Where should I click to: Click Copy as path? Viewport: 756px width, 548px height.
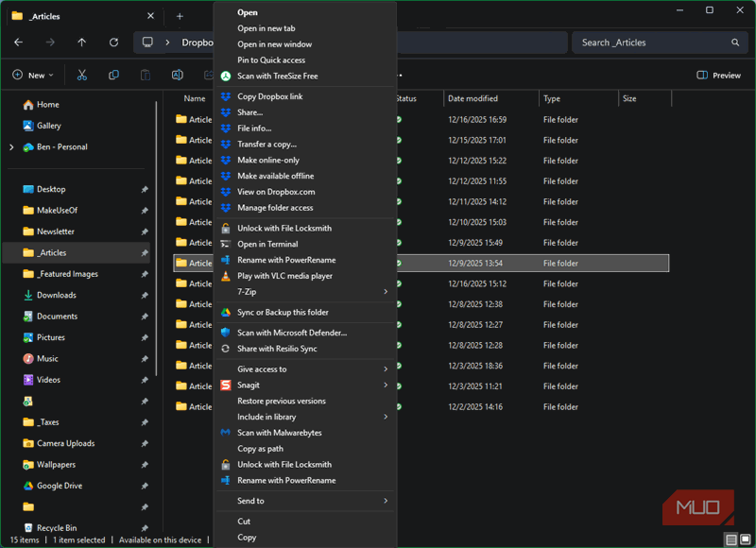pyautogui.click(x=304, y=449)
